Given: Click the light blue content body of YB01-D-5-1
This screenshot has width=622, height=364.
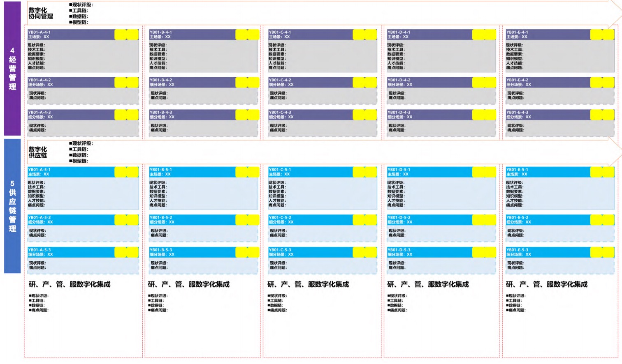Looking at the screenshot, I should click(441, 194).
